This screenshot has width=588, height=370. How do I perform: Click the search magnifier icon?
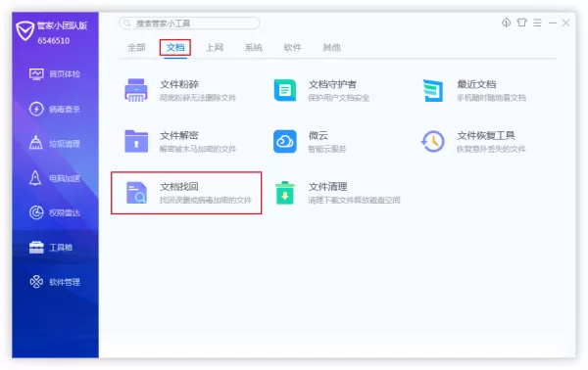click(x=127, y=23)
